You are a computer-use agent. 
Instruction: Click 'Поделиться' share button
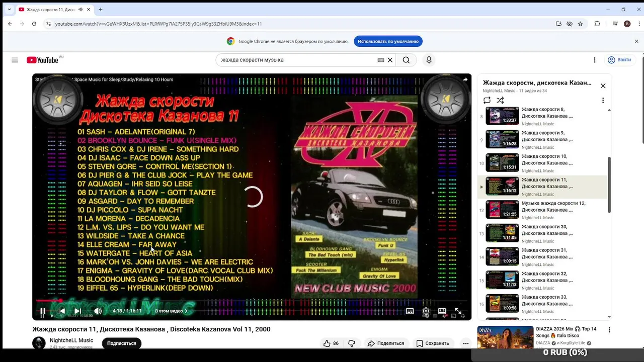(386, 343)
